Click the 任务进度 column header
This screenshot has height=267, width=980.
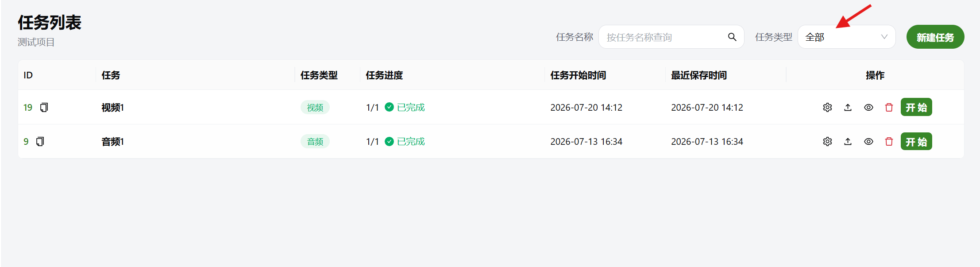click(x=384, y=75)
